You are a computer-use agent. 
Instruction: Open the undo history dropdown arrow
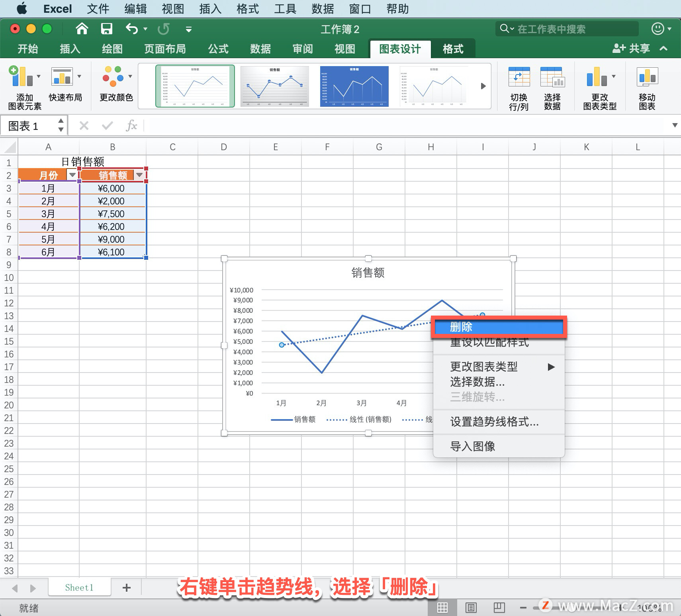145,29
